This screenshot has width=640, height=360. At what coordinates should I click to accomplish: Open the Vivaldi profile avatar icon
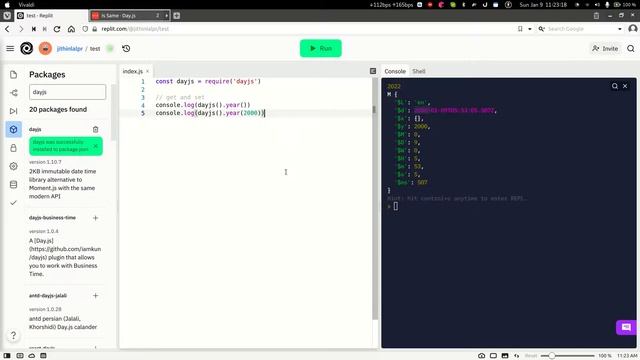633,29
